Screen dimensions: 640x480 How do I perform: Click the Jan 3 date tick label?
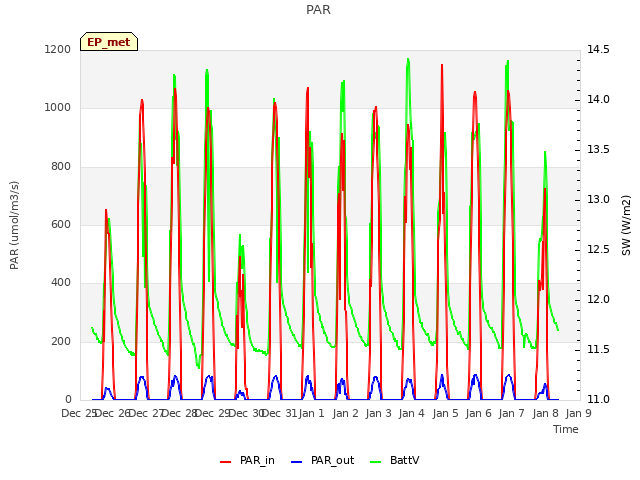point(378,413)
